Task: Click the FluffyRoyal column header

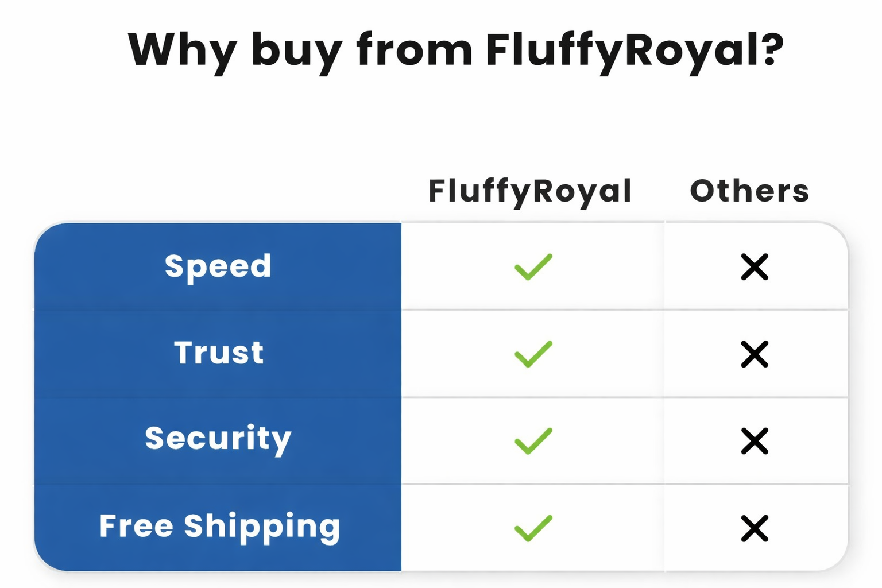Action: 530,191
